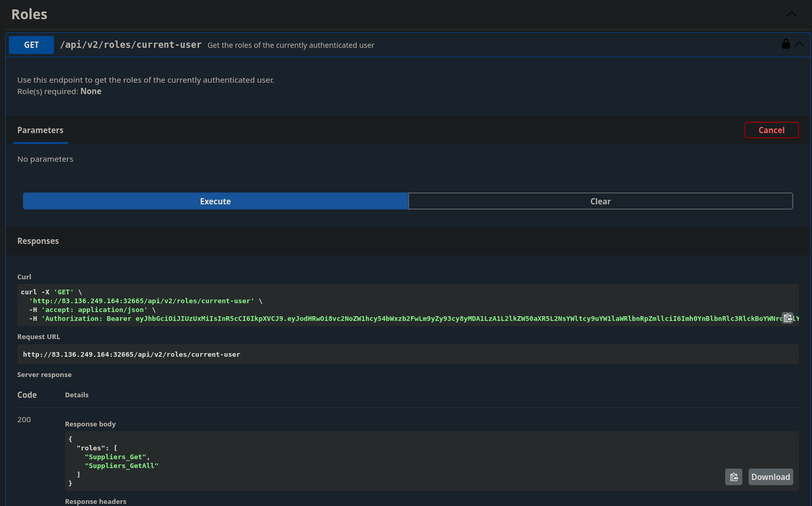
Task: Select the Parameters tab
Action: click(41, 130)
